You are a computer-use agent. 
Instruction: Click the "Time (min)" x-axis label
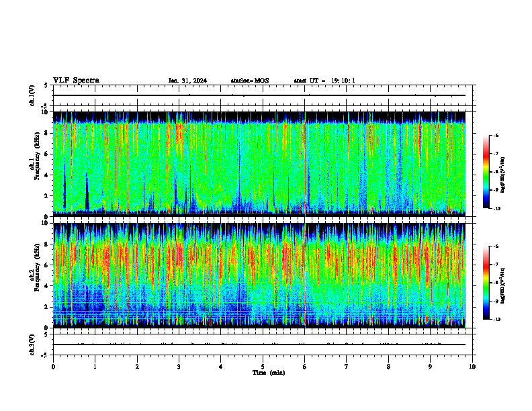269,373
